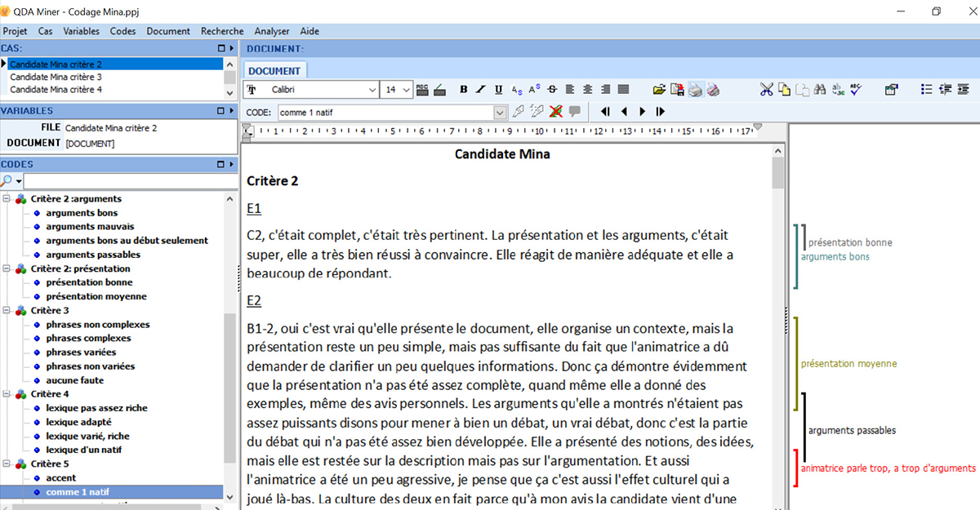Collapse the Critère 4 category
Viewport: 980px width, 510px height.
tap(7, 394)
